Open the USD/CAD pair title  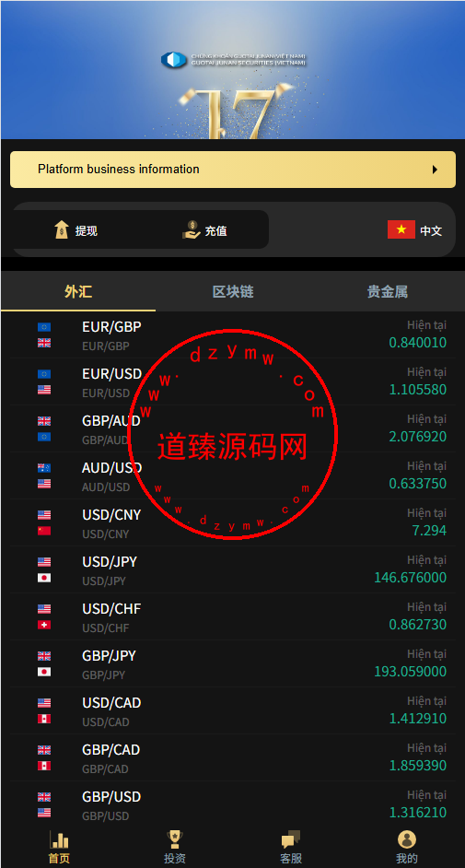(x=111, y=704)
